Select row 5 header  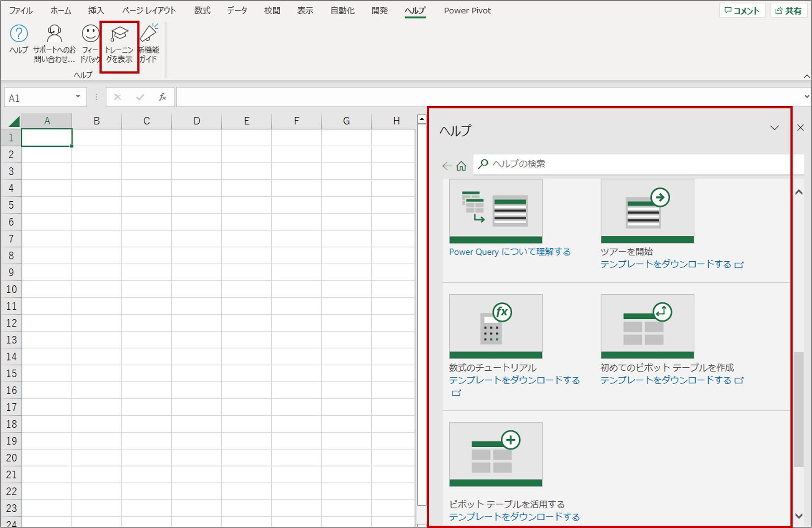[x=11, y=205]
